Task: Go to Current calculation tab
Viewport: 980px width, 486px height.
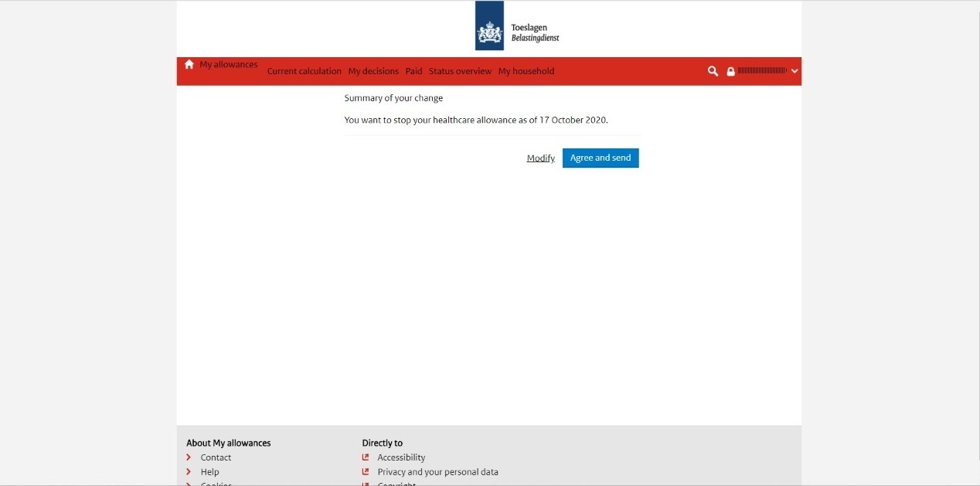Action: (x=304, y=71)
